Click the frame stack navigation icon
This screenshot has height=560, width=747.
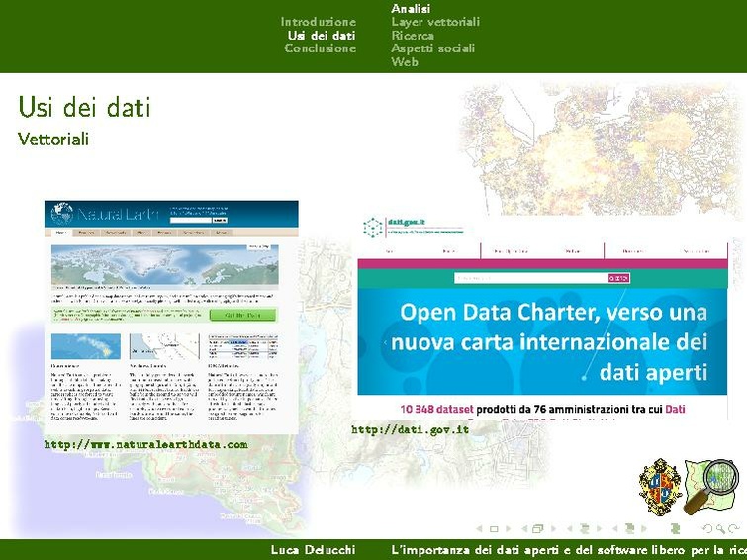coord(538,529)
